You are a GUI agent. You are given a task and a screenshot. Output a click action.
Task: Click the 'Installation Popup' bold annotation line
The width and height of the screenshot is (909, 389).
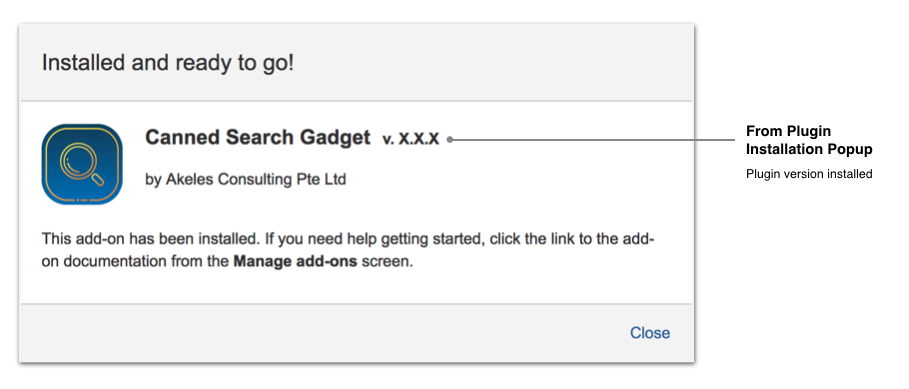point(809,149)
